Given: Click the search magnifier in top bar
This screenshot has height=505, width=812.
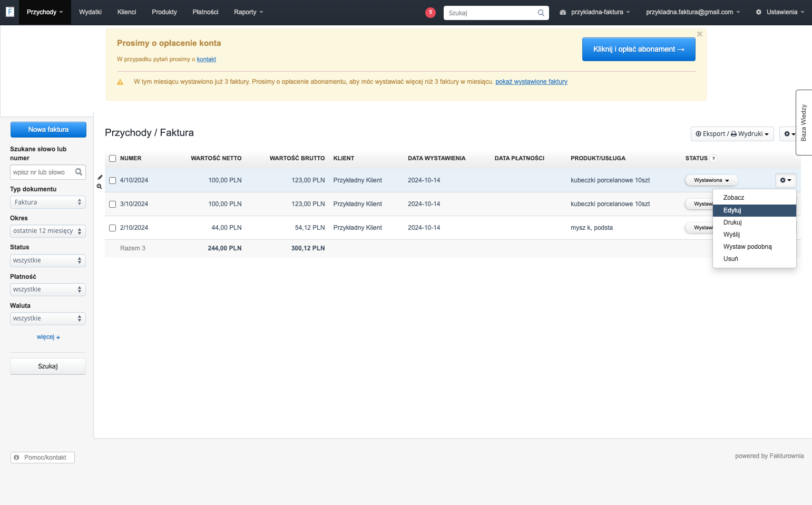Looking at the screenshot, I should (541, 13).
